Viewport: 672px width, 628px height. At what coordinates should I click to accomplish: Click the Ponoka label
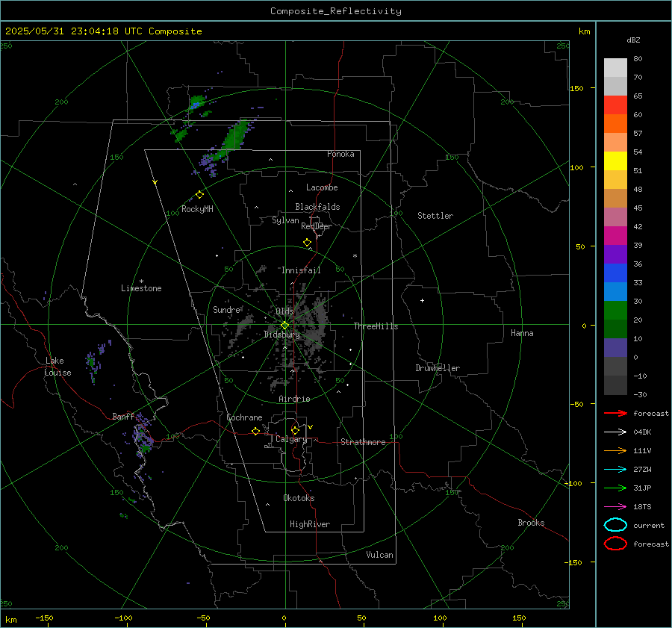click(340, 154)
